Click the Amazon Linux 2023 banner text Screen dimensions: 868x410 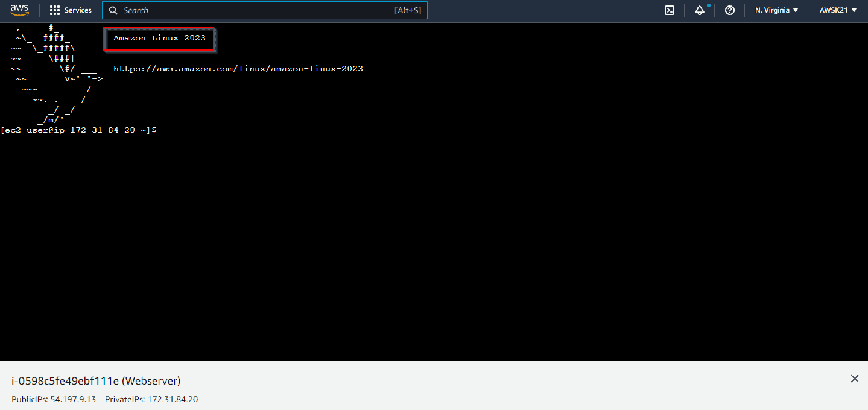[159, 38]
